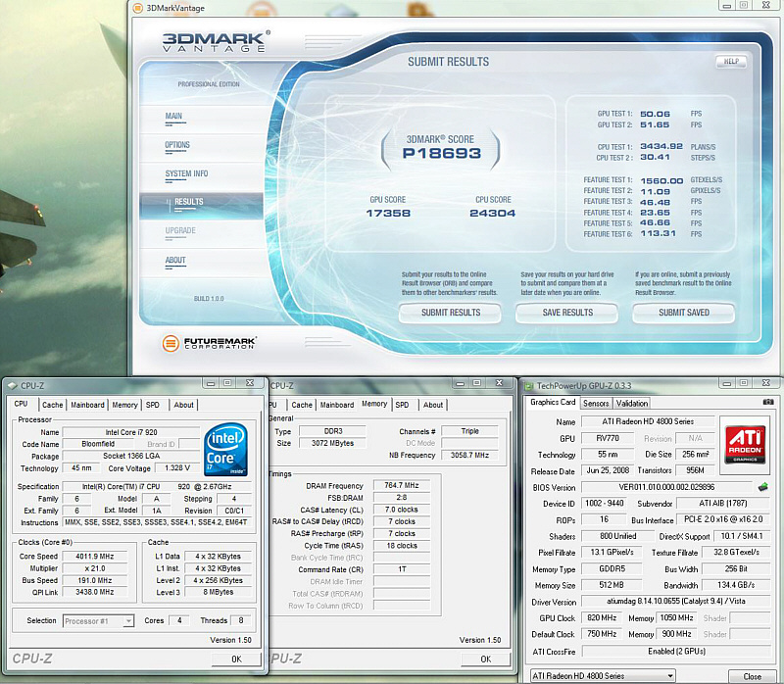Click the Intel Core i7 logo in CPU-Z
Image resolution: width=784 pixels, height=684 pixels.
pyautogui.click(x=226, y=449)
